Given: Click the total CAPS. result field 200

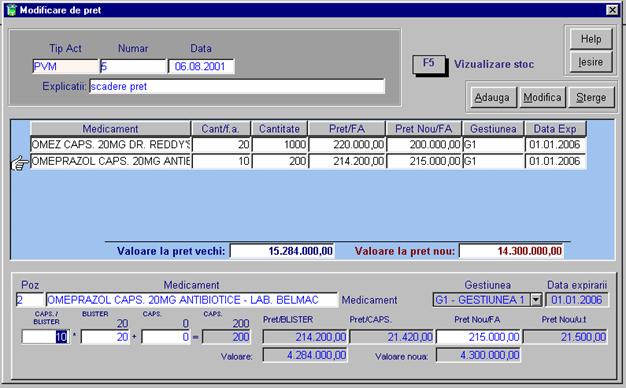Looking at the screenshot, I should point(226,337).
